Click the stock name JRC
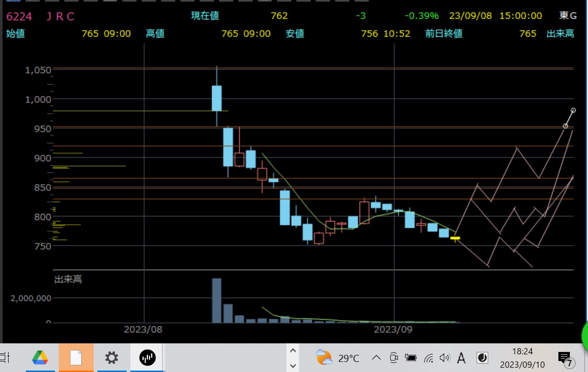The image size is (588, 372). [60, 17]
